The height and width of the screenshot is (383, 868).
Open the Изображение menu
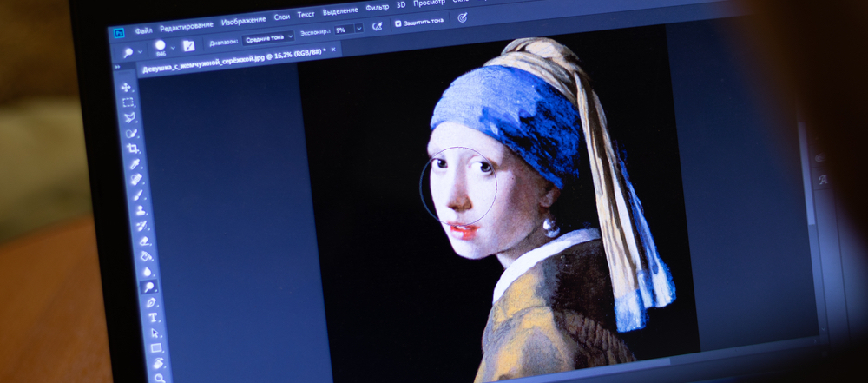[244, 21]
